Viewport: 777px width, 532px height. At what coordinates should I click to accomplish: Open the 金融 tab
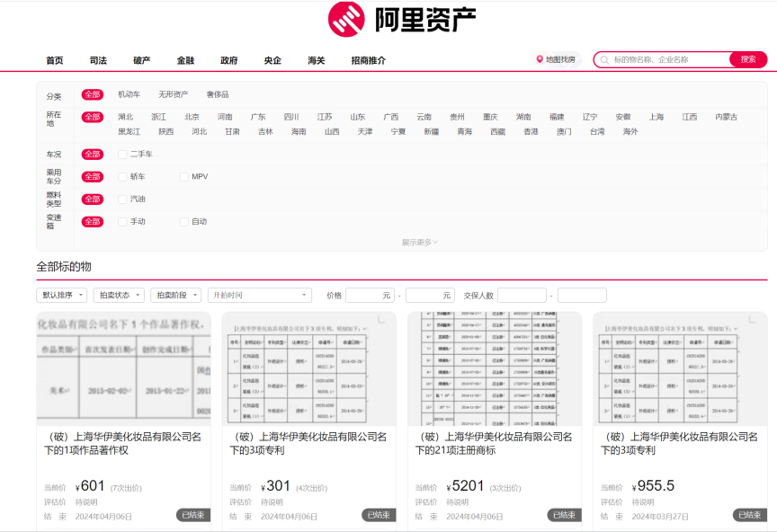[x=185, y=60]
